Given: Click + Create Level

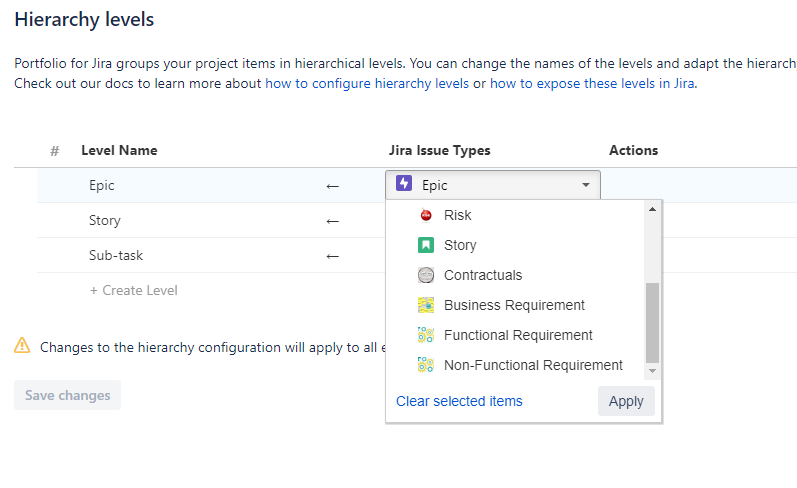Looking at the screenshot, I should [133, 290].
